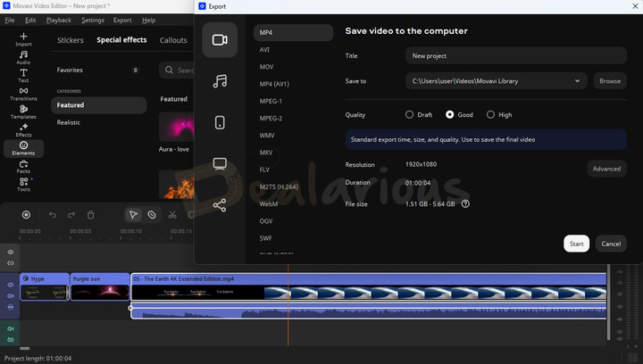Open the Templates panel
Screen dimensions: 643x364
pyautogui.click(x=23, y=112)
